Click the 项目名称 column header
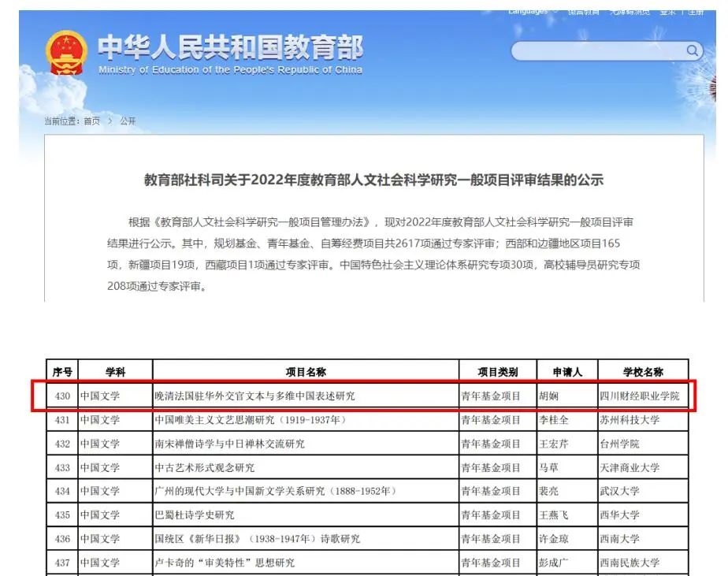 point(306,372)
